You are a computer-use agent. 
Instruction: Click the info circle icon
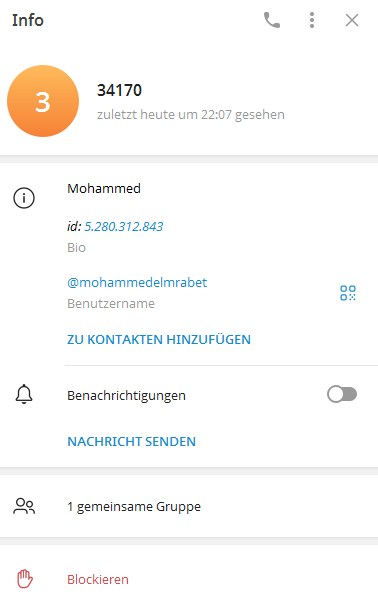tap(24, 198)
